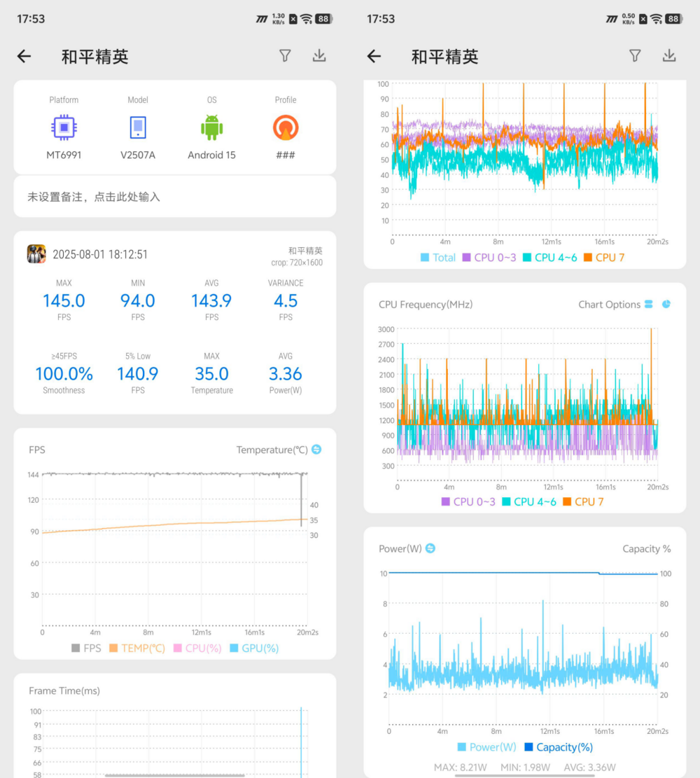Tap the orange Profile icon
The width and height of the screenshot is (700, 778).
tap(286, 127)
